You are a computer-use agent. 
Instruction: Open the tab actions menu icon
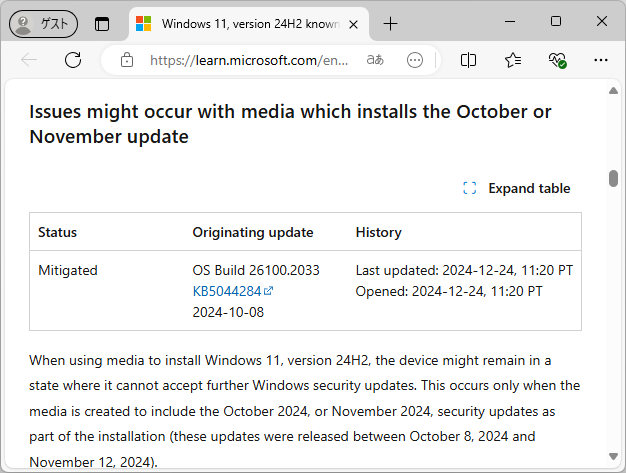[x=102, y=24]
